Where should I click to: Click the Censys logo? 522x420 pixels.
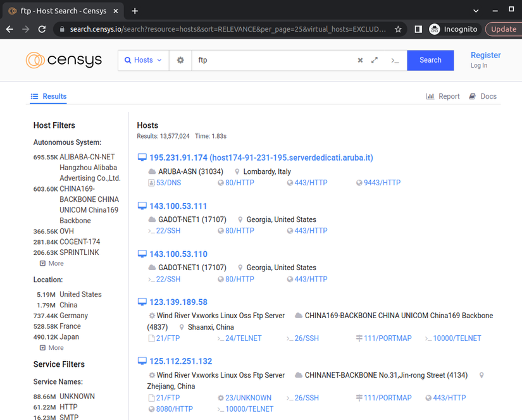63,60
